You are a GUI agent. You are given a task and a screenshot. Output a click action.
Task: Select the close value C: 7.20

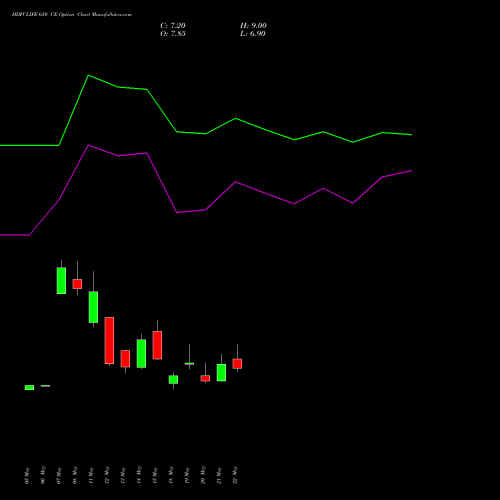(x=173, y=26)
